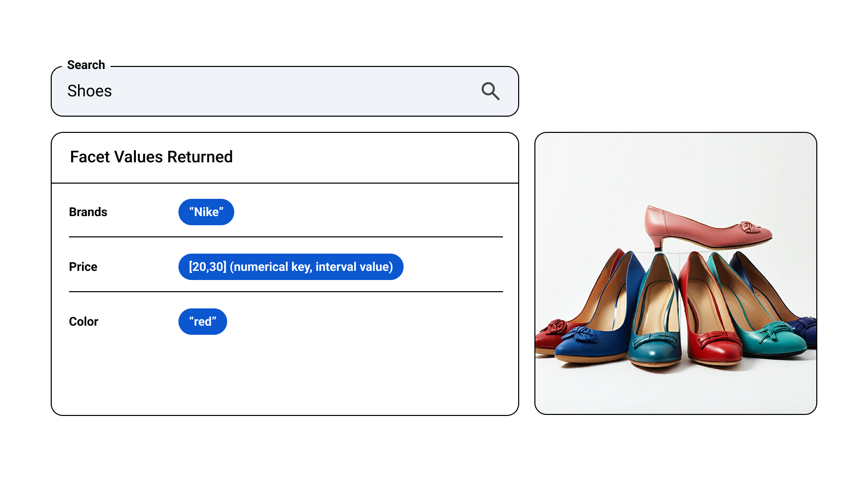
Task: Click the Brands facet label
Action: (x=88, y=212)
